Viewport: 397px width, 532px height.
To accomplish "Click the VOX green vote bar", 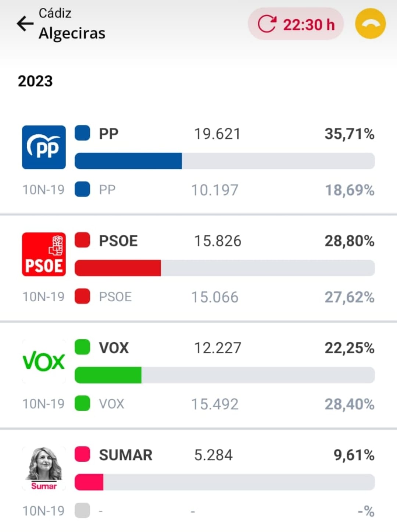I will [108, 375].
